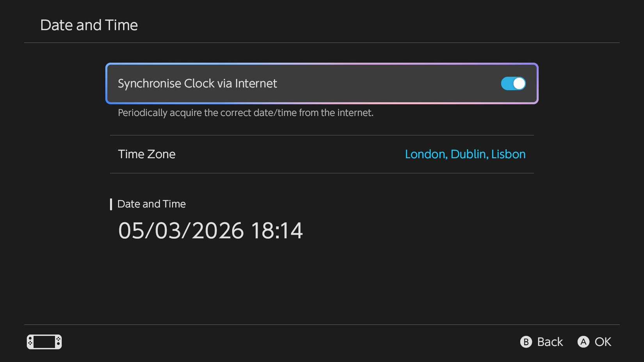Confirm with the OK label

603,342
